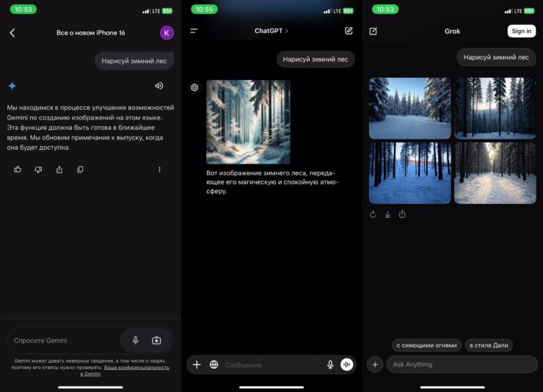Toggle the globe web search in ChatGPT
Image resolution: width=543 pixels, height=392 pixels.
click(214, 365)
